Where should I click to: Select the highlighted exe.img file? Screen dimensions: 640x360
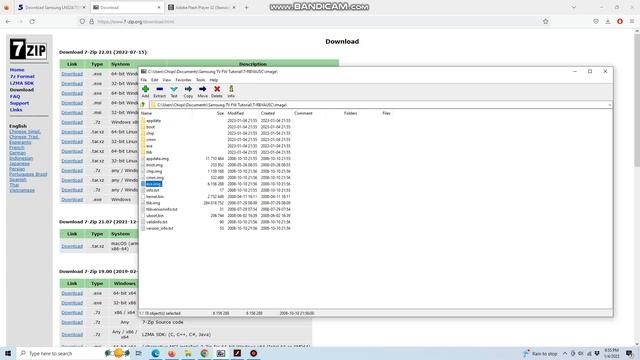coord(153,184)
